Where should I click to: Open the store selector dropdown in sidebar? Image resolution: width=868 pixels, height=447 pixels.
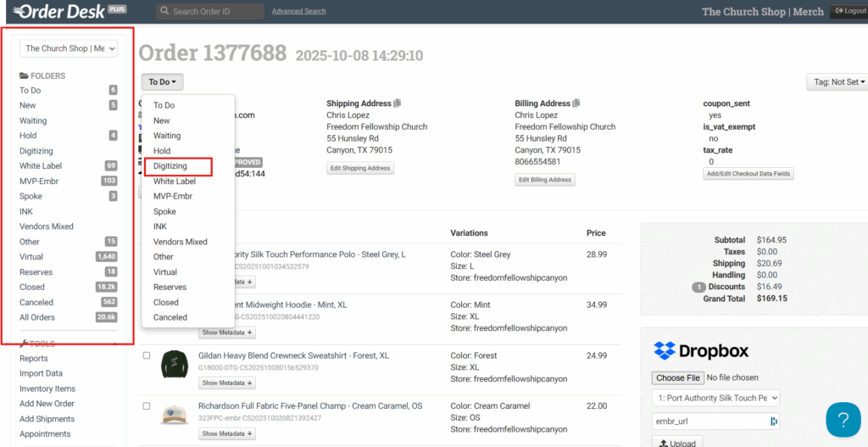click(69, 48)
